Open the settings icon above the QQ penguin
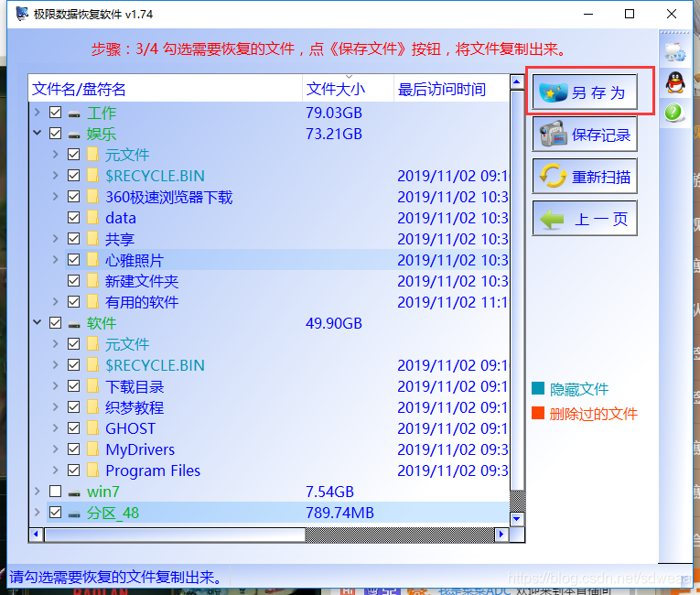The height and width of the screenshot is (595, 700). pyautogui.click(x=674, y=52)
